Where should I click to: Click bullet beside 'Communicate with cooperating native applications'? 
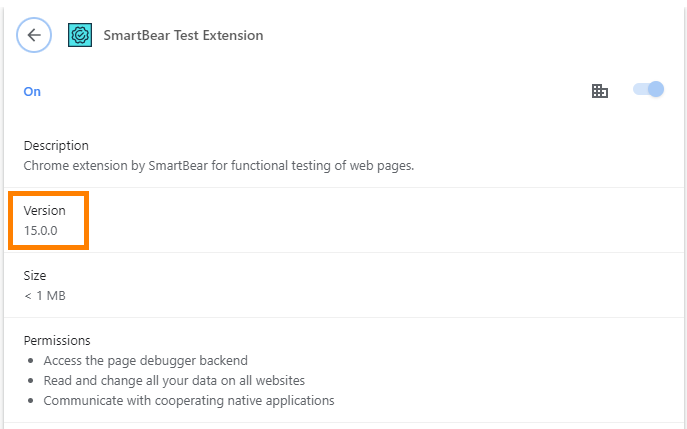31,400
